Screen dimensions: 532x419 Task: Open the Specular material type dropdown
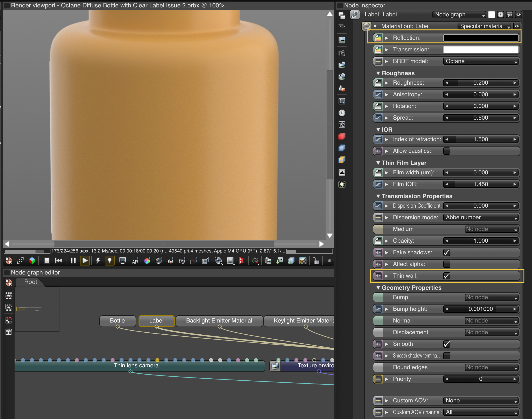pos(484,26)
